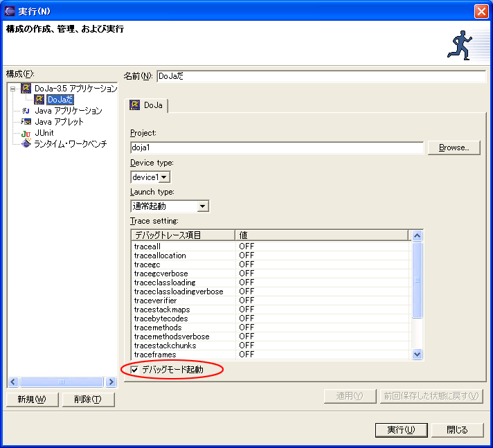493x448 pixels.
Task: Click the ランタイム・ワークベンチ icon
Action: tap(26, 143)
